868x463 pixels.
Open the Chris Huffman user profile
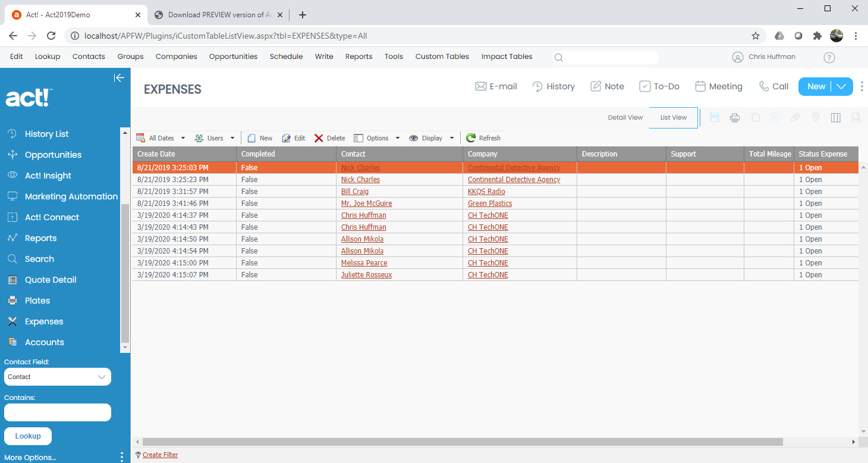point(764,57)
